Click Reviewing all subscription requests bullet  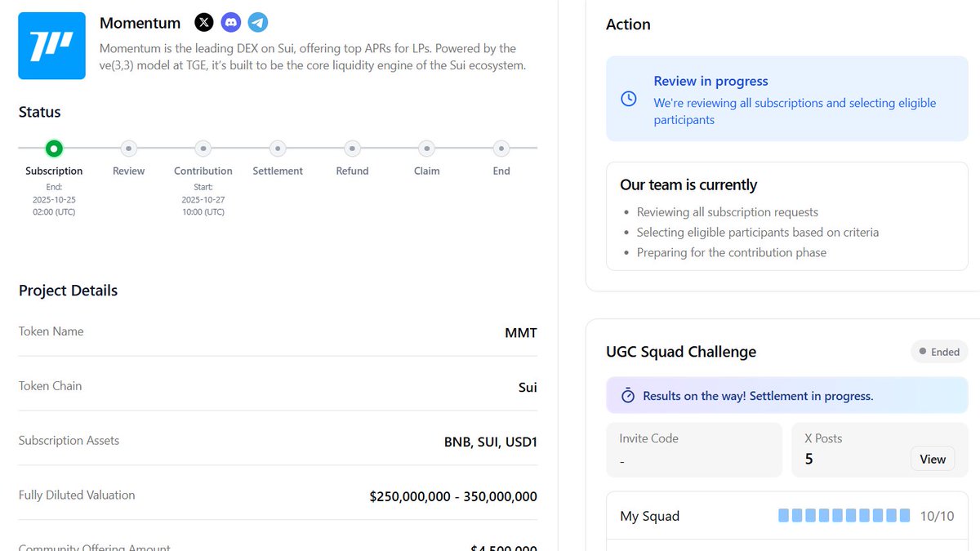pos(728,212)
